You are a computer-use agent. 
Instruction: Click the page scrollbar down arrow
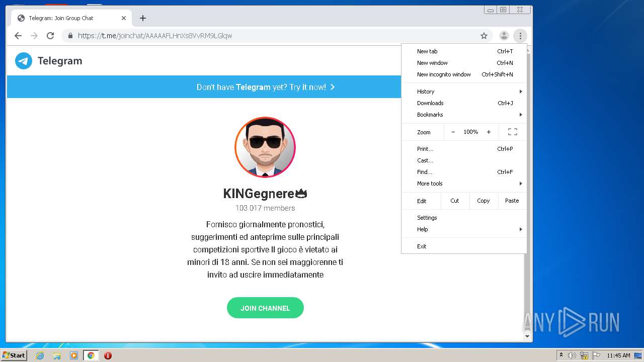click(x=527, y=336)
